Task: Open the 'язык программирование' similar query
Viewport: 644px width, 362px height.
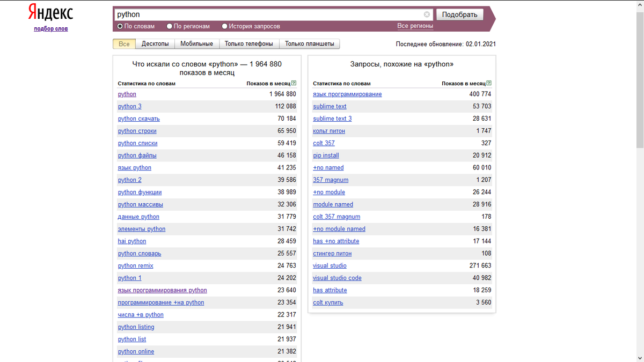Action: click(x=348, y=94)
